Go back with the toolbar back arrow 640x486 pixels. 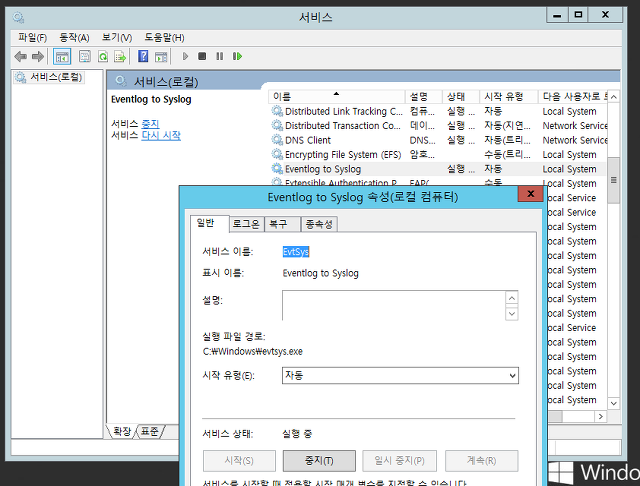(x=20, y=56)
